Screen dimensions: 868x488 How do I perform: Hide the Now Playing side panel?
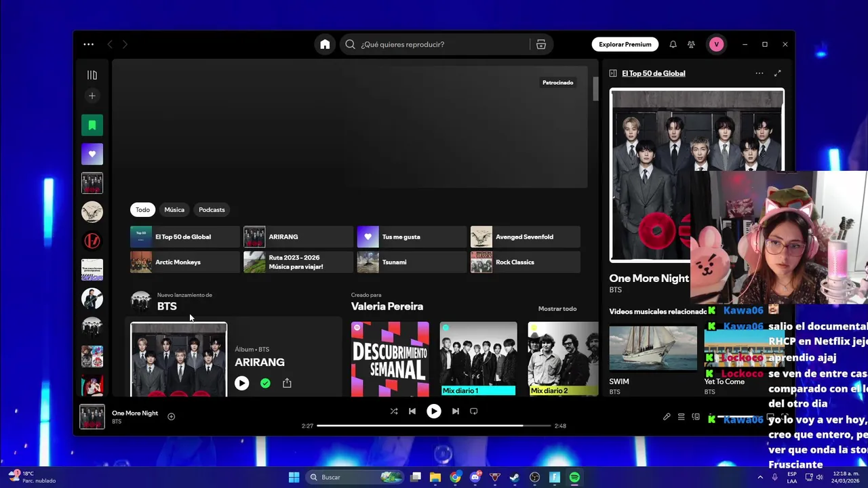[x=613, y=73]
